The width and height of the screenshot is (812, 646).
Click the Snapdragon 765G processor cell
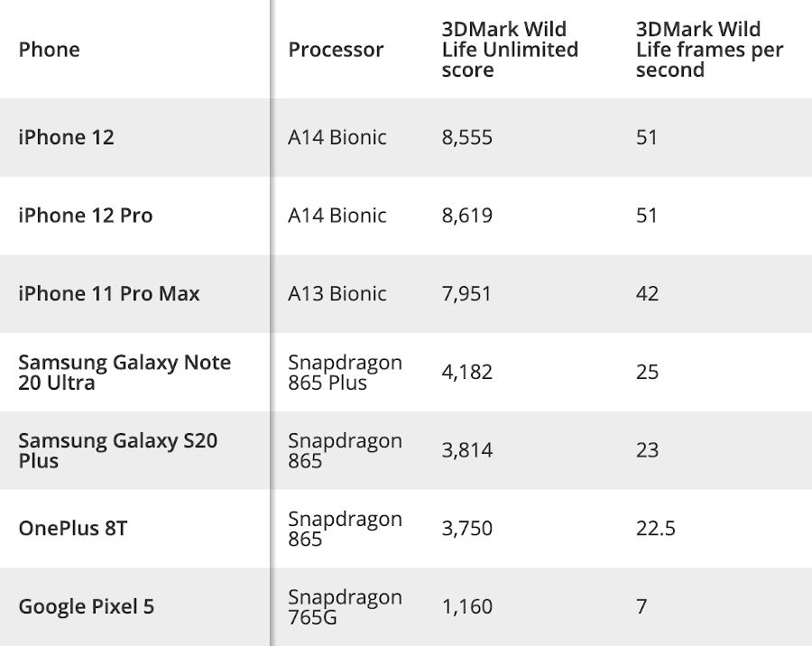(345, 606)
